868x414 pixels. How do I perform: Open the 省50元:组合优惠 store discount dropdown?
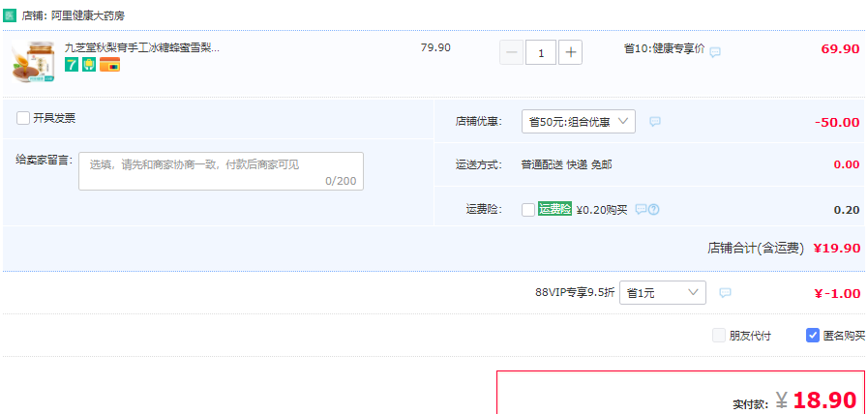coord(579,121)
